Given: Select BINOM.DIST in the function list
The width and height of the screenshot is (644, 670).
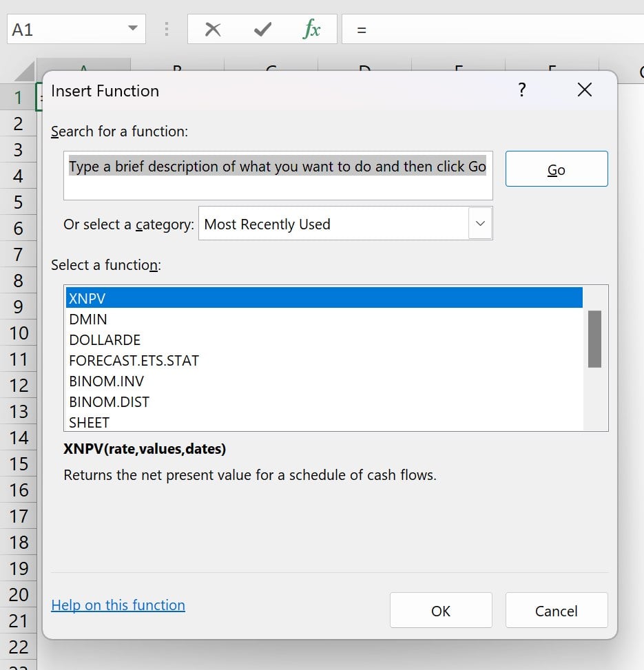Looking at the screenshot, I should (x=324, y=402).
